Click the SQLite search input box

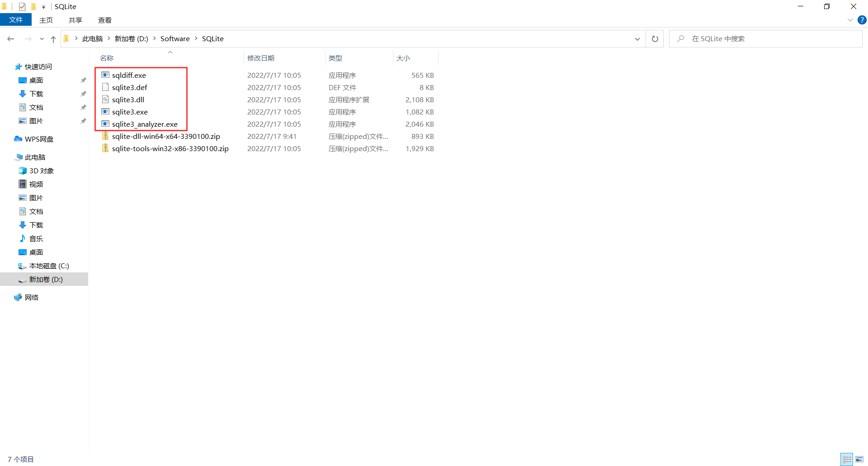769,39
